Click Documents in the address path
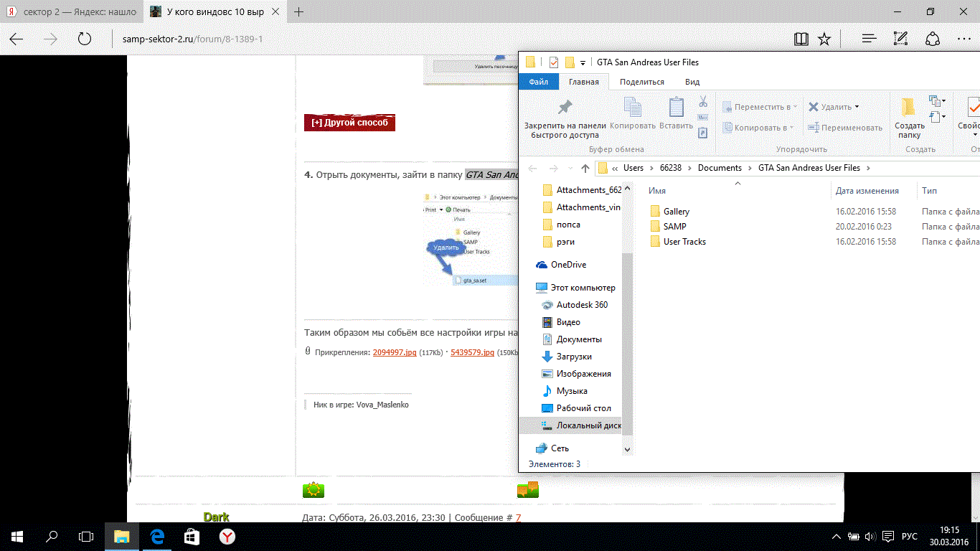 [x=720, y=168]
